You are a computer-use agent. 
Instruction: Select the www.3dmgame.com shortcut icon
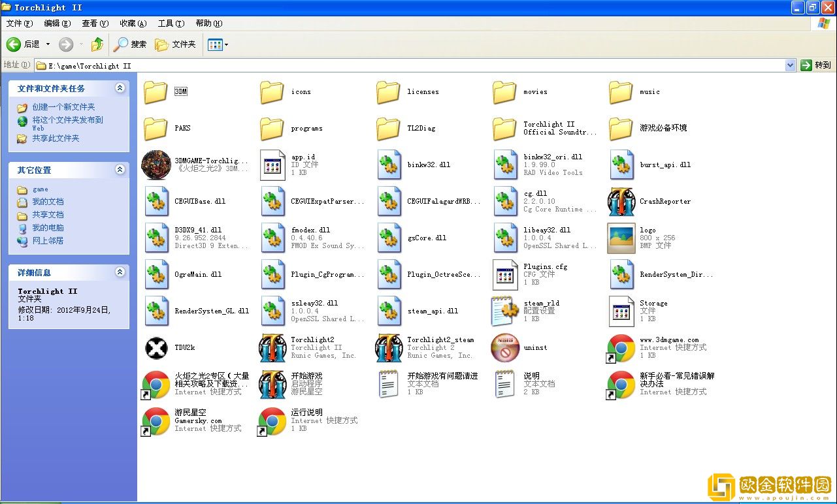[621, 348]
